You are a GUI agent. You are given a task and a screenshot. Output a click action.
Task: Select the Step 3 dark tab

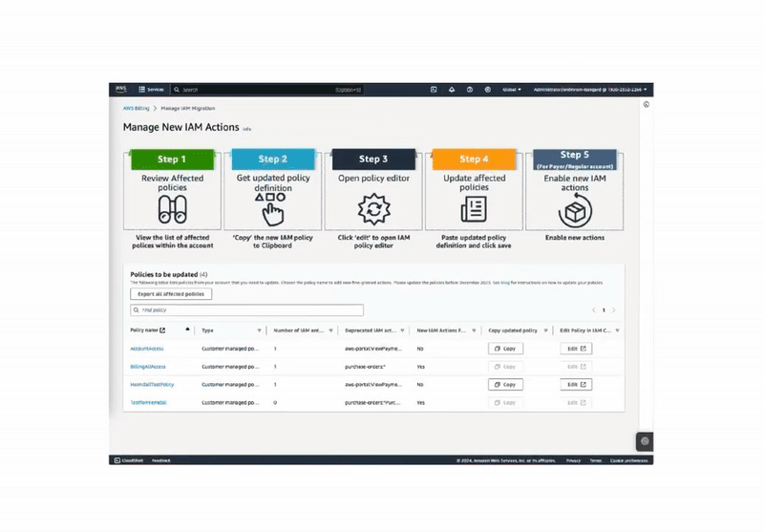point(373,159)
